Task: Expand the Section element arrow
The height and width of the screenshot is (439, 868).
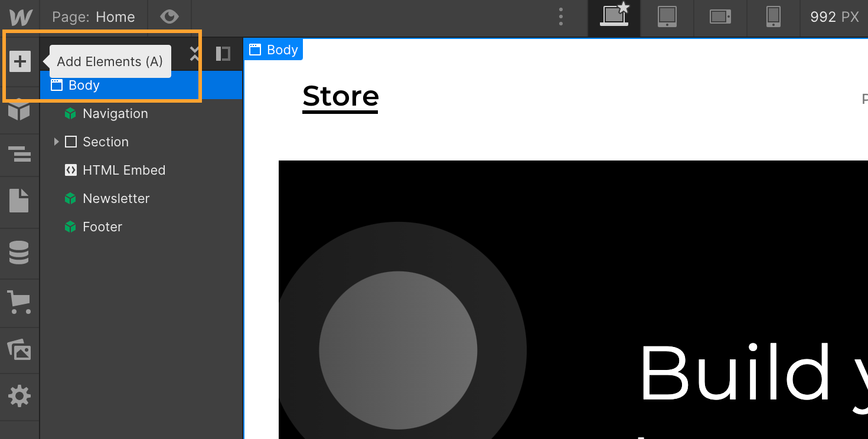Action: [x=57, y=142]
